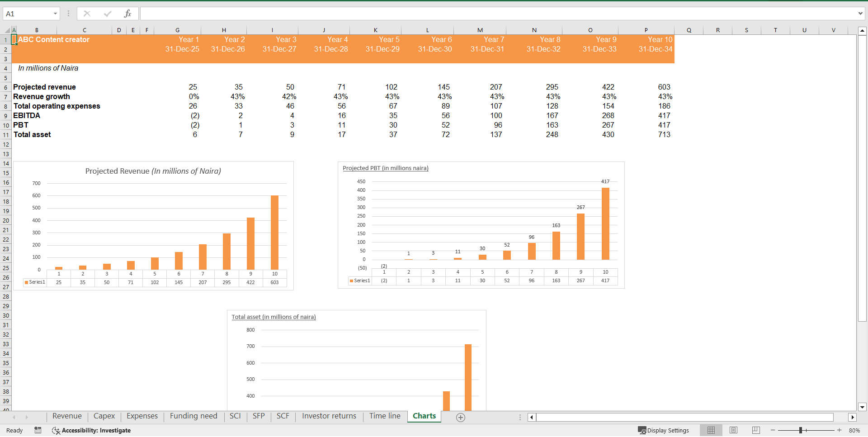This screenshot has height=437, width=868.
Task: Open Display Settings in status bar
Action: point(664,430)
